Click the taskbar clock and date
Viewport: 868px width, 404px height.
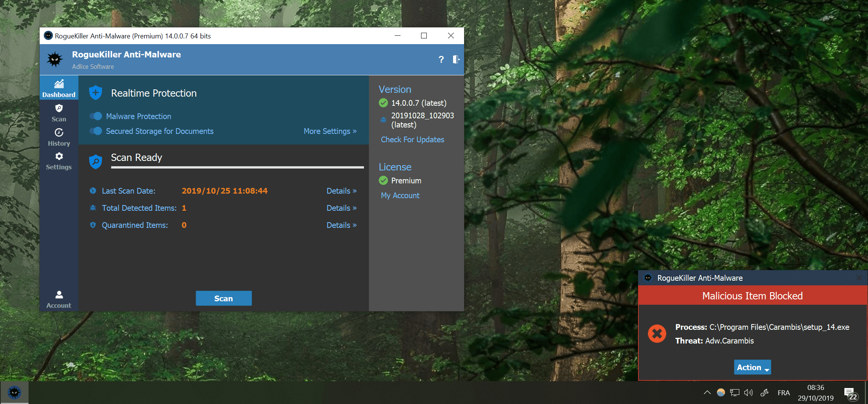[815, 393]
